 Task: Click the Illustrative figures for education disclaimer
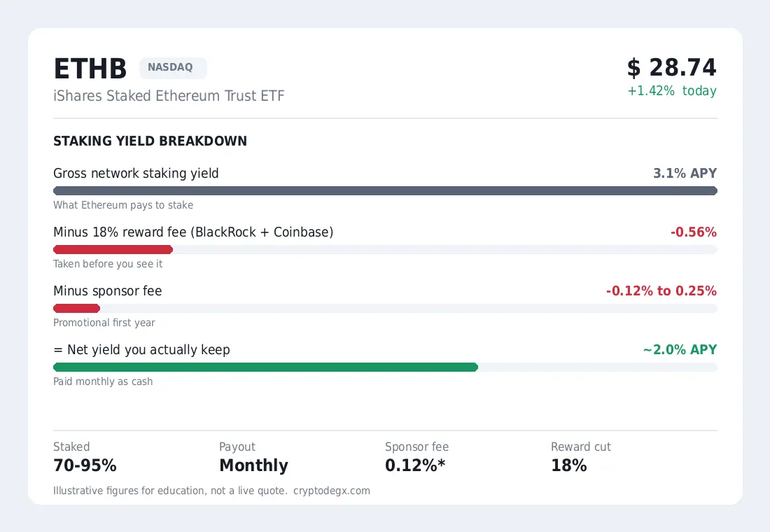(x=170, y=491)
